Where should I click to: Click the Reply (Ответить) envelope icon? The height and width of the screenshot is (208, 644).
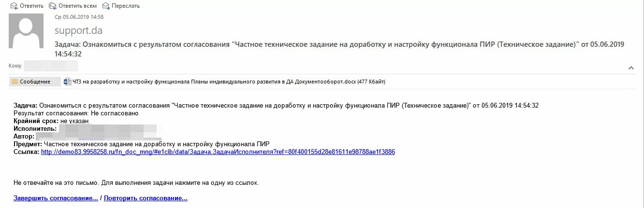[13, 6]
